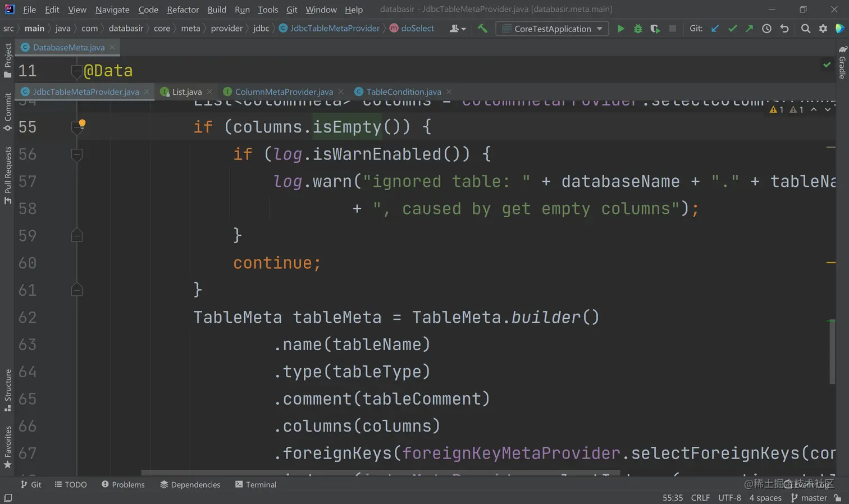Open Search Everywhere magnifier icon
Screen dimensions: 849x504
pos(805,29)
